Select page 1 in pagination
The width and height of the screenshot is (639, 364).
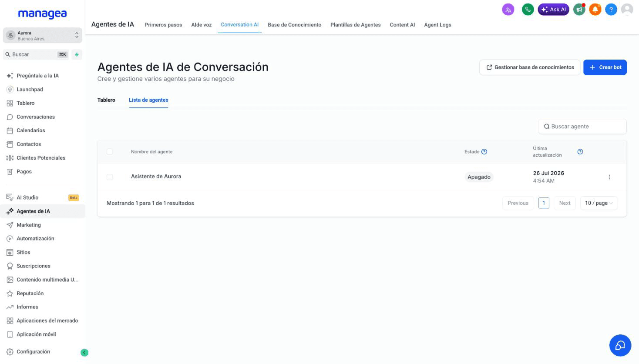pos(544,203)
